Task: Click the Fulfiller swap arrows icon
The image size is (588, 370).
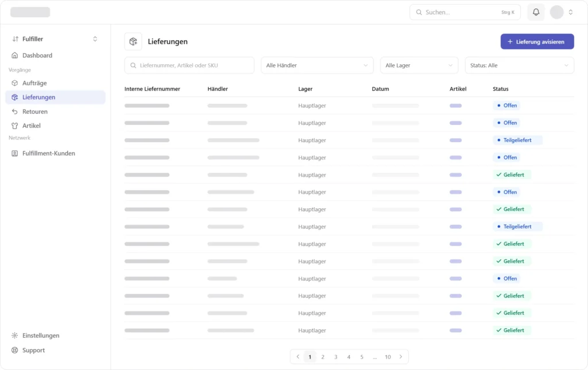Action: point(16,39)
